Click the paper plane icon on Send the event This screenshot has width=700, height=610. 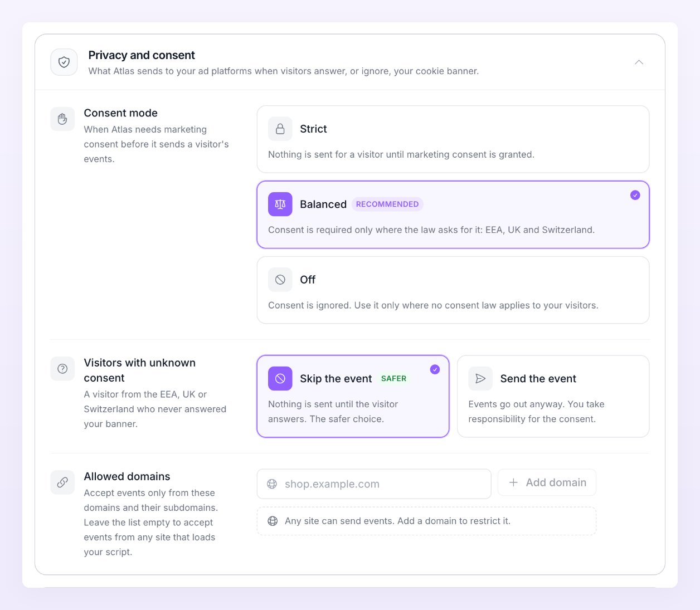[x=480, y=379]
